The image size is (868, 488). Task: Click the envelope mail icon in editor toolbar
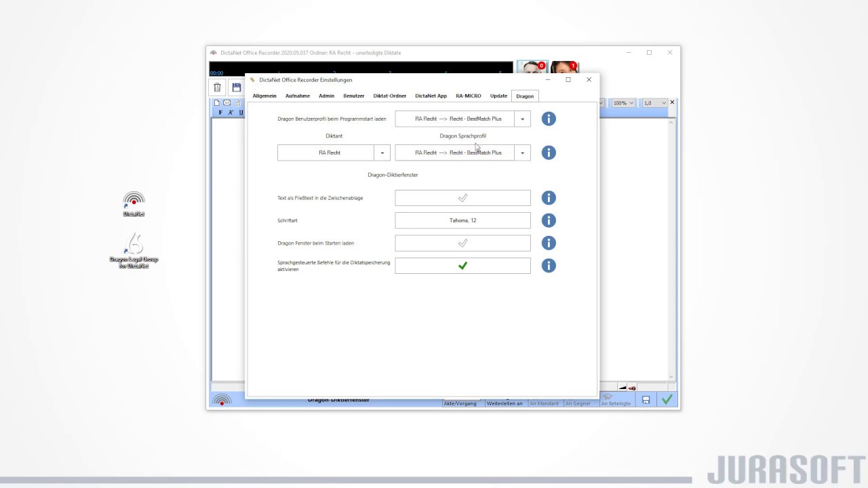226,103
